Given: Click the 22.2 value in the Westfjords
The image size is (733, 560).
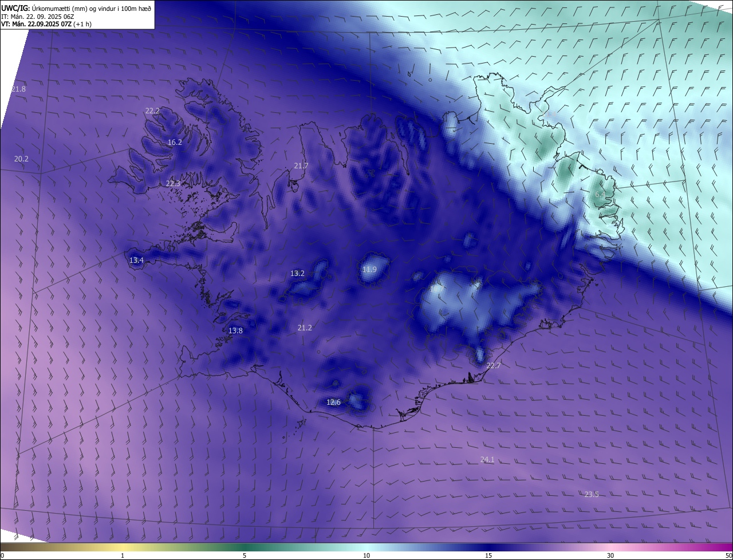Looking at the screenshot, I should (x=152, y=111).
